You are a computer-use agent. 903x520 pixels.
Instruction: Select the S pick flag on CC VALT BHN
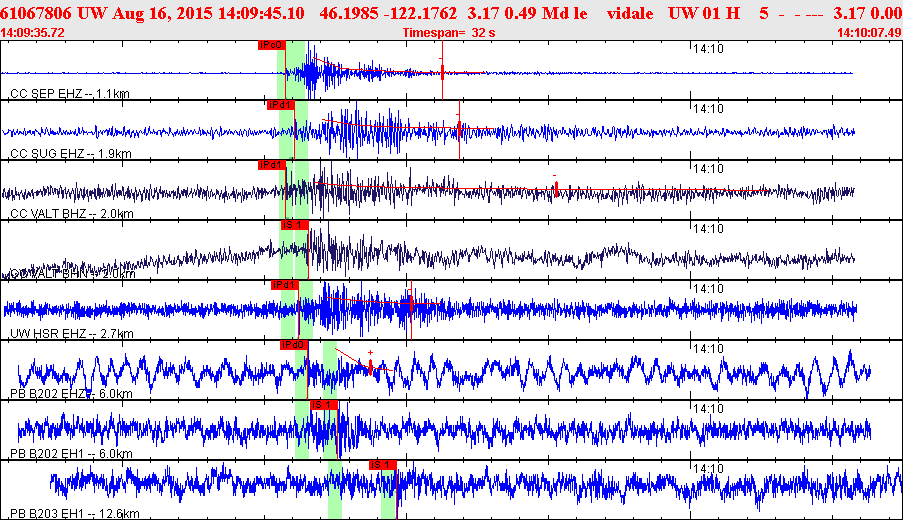[x=294, y=225]
